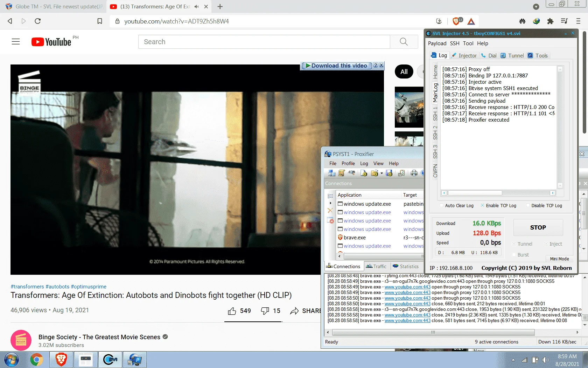
Task: Click the YouTube search input field
Action: pyautogui.click(x=264, y=42)
